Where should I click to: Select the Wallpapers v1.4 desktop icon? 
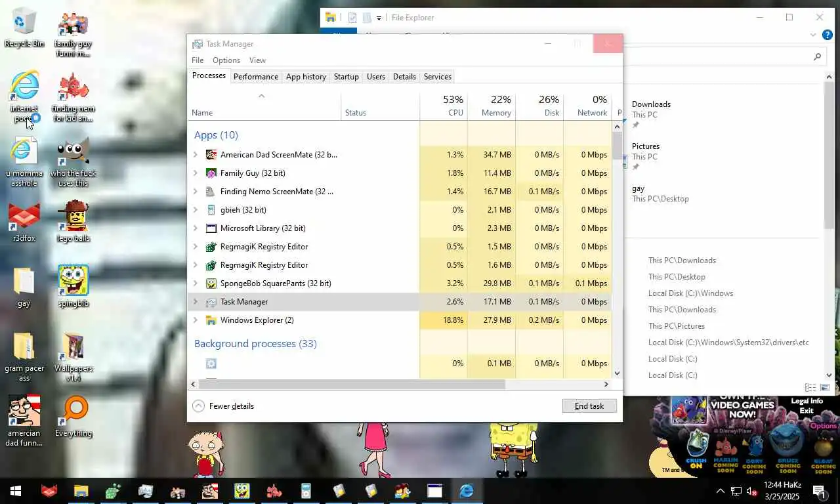pyautogui.click(x=73, y=356)
